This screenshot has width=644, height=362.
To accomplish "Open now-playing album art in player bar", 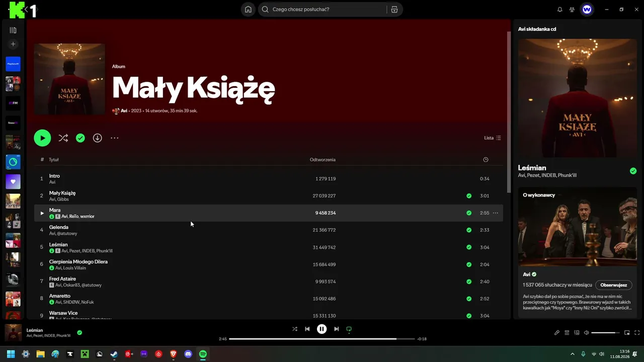I will (x=13, y=333).
